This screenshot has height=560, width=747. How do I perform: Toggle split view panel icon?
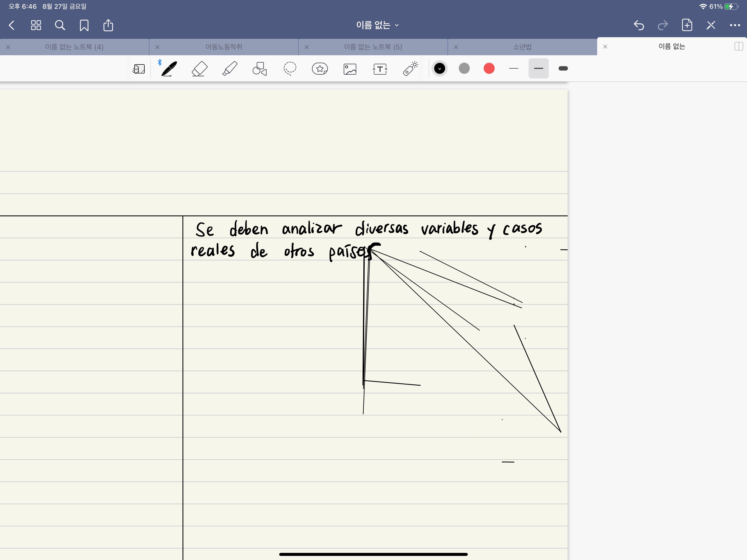point(739,46)
